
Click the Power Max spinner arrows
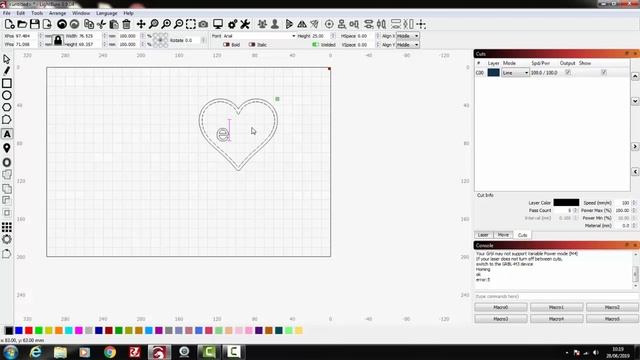634,210
